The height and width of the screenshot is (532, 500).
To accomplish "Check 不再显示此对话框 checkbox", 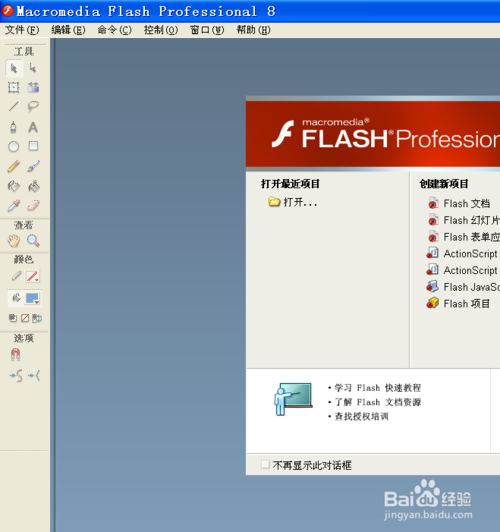I will click(x=265, y=464).
